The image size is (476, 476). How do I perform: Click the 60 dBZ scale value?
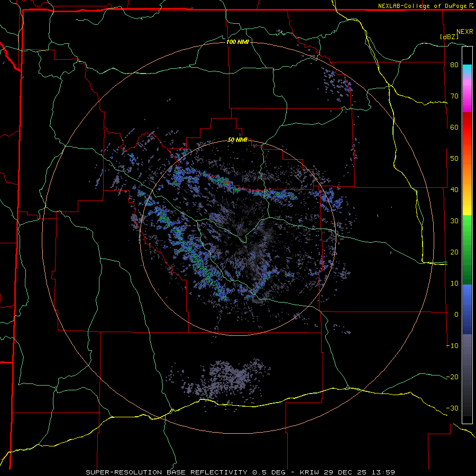coord(454,127)
